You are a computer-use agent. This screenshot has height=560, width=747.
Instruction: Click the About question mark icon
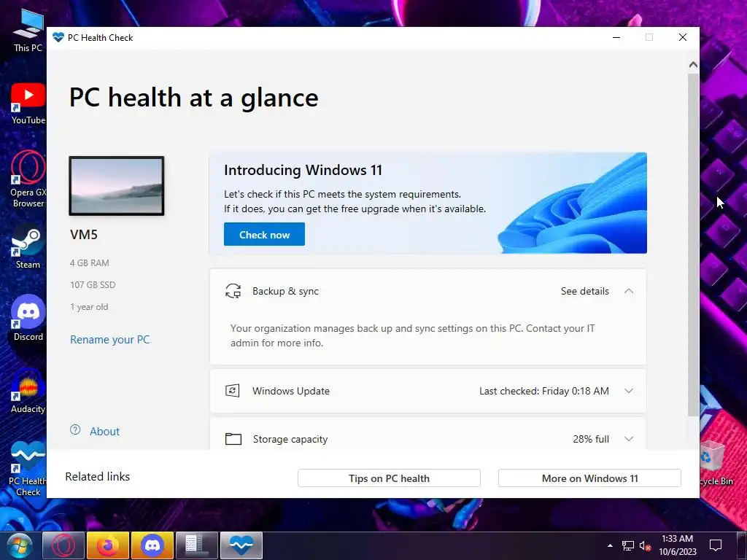(x=75, y=430)
